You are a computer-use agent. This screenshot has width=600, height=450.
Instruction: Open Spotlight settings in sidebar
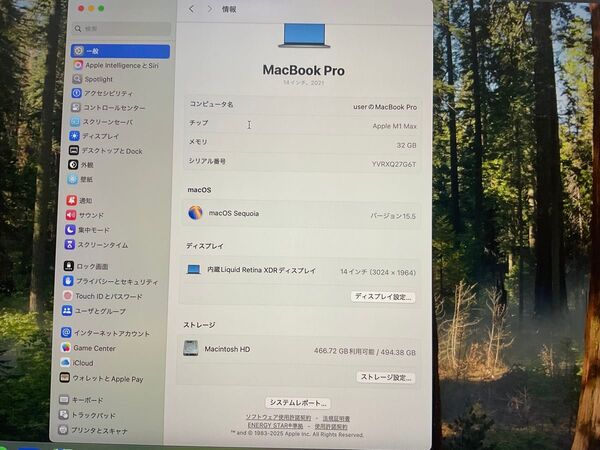pyautogui.click(x=93, y=79)
